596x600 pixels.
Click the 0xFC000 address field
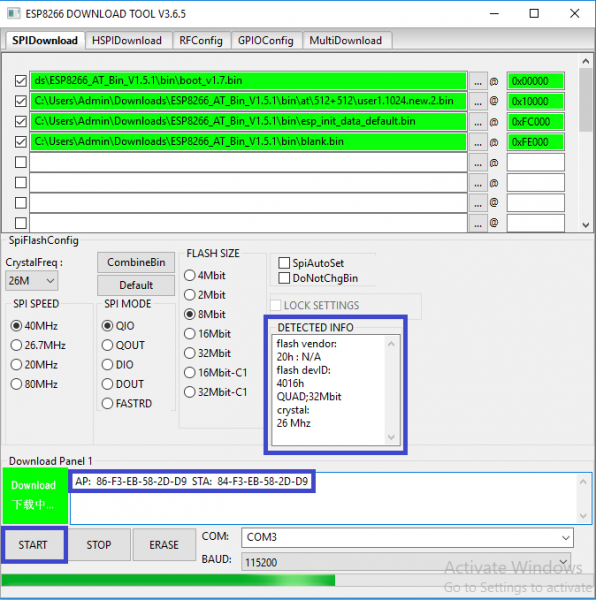(x=536, y=122)
